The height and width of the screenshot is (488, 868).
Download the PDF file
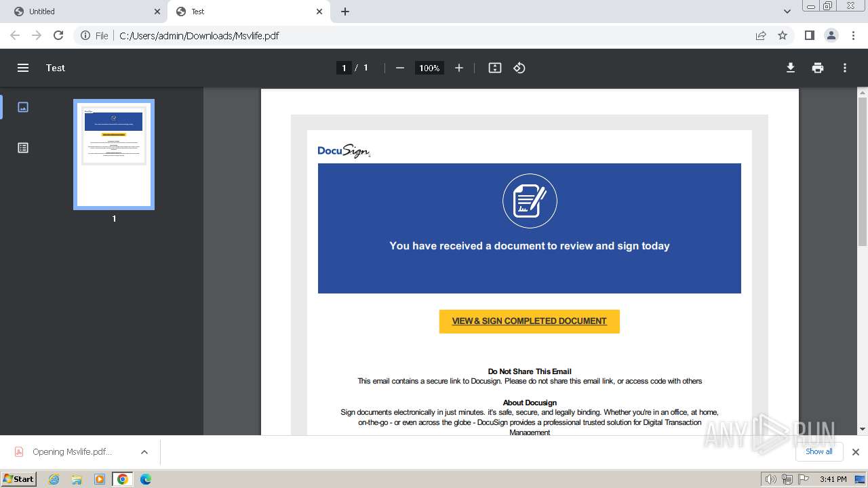click(791, 68)
